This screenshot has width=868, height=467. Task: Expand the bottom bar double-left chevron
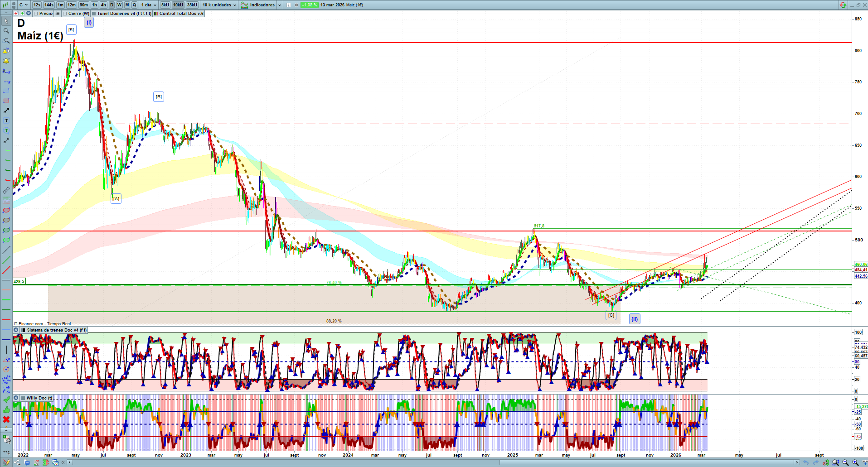coord(63,462)
